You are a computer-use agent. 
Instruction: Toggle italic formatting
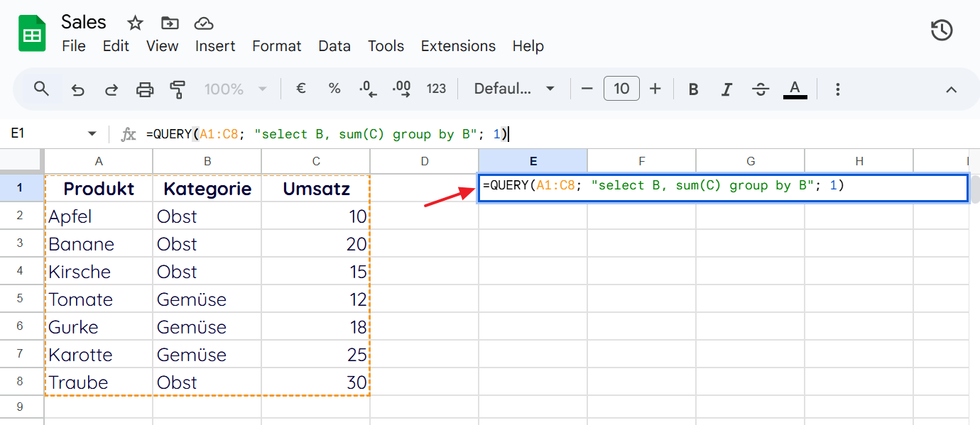pyautogui.click(x=726, y=89)
